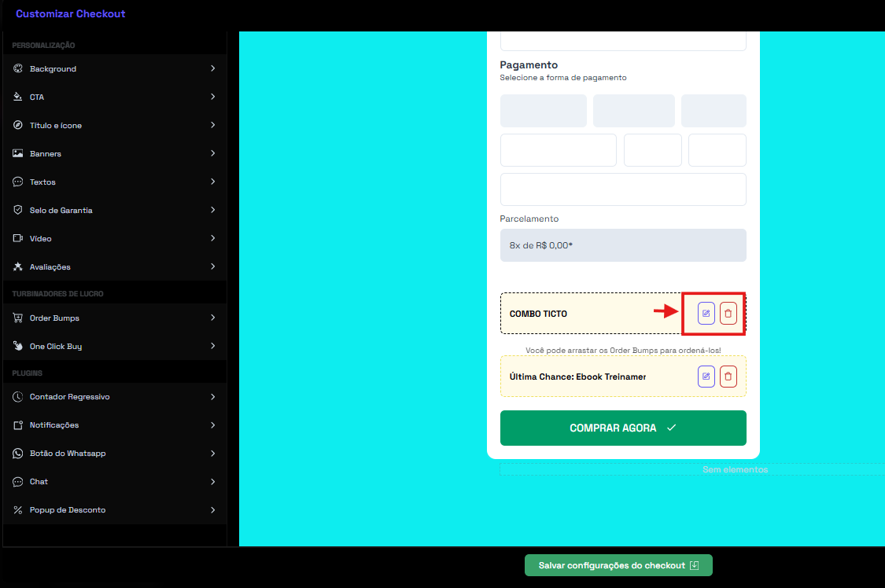
Task: Open the One Click Buy option
Action: pyautogui.click(x=56, y=347)
